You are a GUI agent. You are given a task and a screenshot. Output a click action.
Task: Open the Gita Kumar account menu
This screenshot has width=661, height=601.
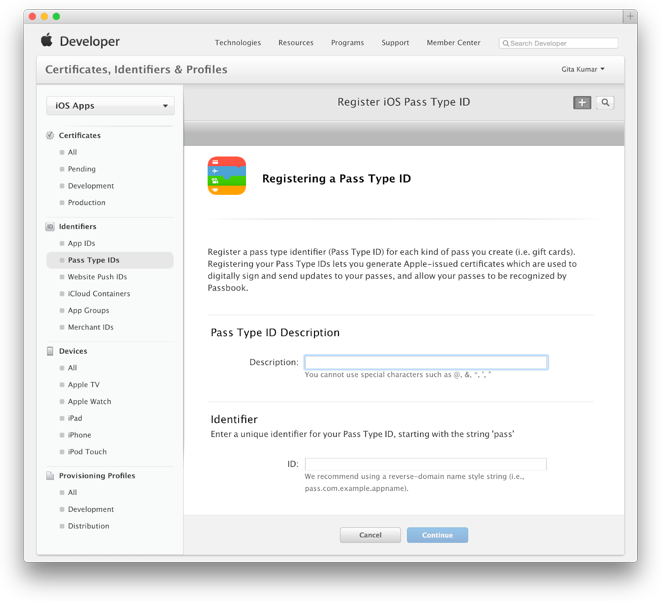coord(583,69)
